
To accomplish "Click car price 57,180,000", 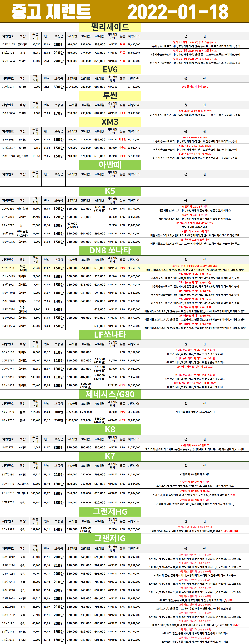I will [134, 87].
